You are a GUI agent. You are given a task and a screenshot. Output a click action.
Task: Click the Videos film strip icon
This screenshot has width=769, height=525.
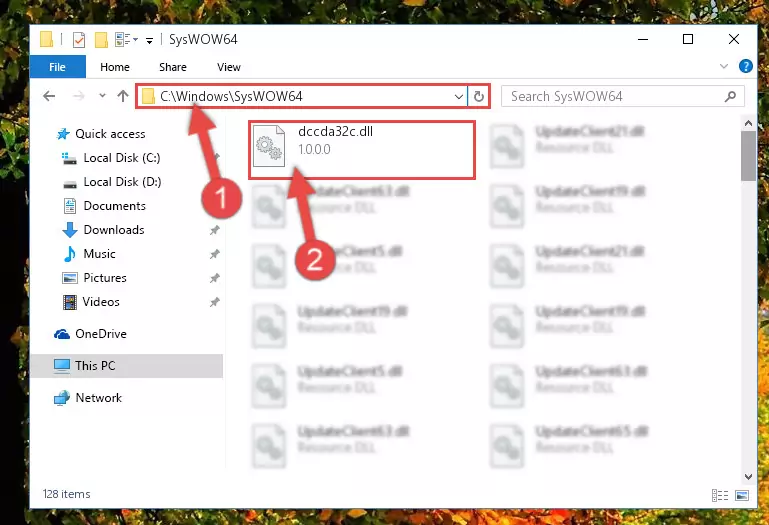click(70, 302)
